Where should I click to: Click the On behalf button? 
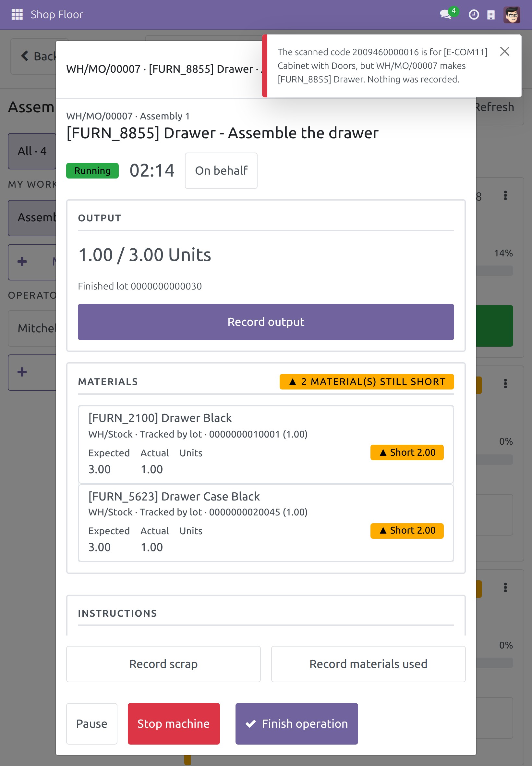[221, 171]
